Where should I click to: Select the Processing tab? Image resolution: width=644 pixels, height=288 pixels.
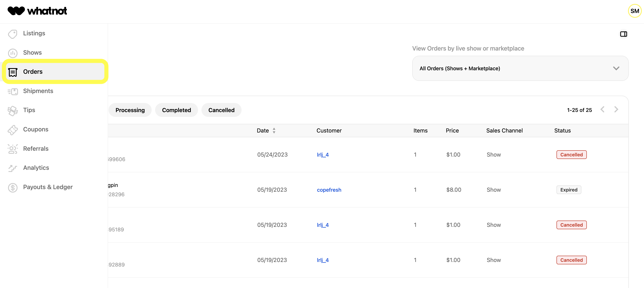[130, 110]
